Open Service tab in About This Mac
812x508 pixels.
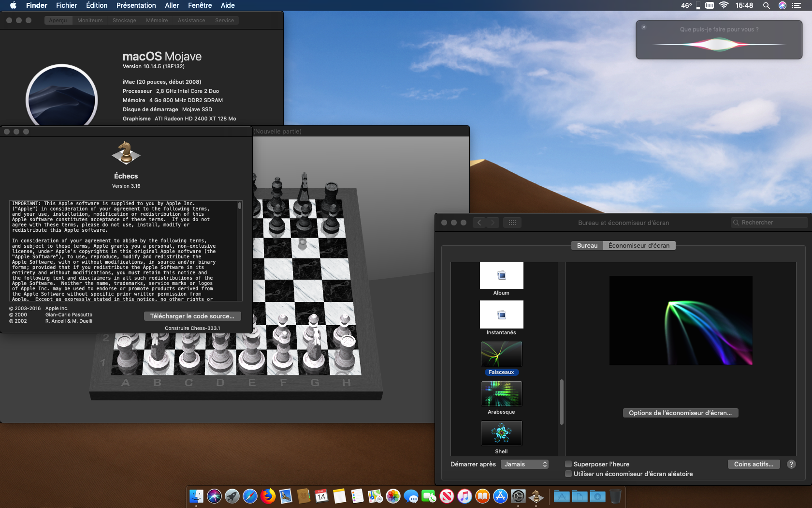coord(225,20)
